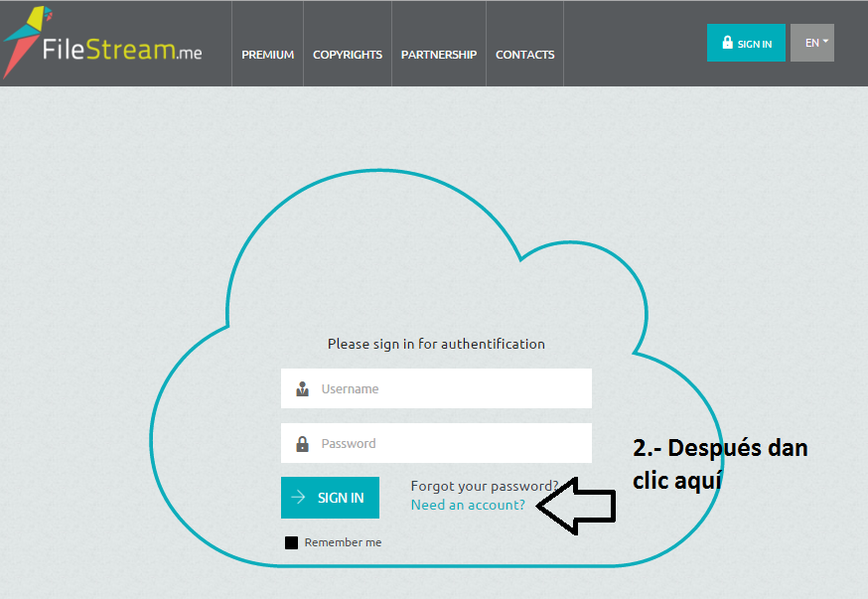
Task: Toggle the Remember me checkbox
Action: (291, 541)
